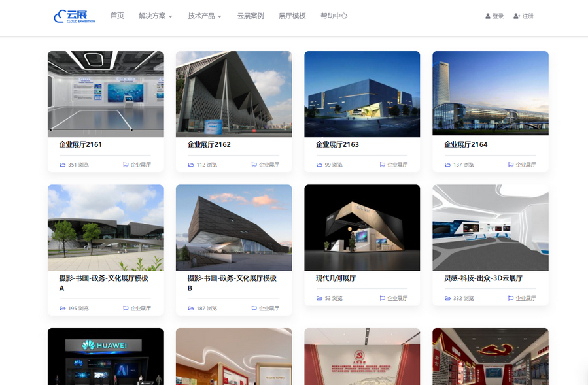The width and height of the screenshot is (588, 385).
Task: Open the 企业展厅2163 thumbnail image
Action: 362,93
